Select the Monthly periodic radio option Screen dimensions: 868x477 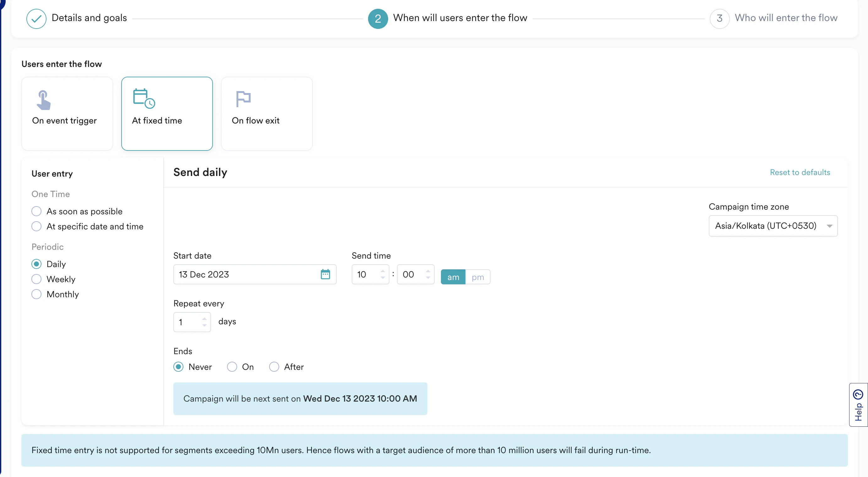(x=36, y=294)
